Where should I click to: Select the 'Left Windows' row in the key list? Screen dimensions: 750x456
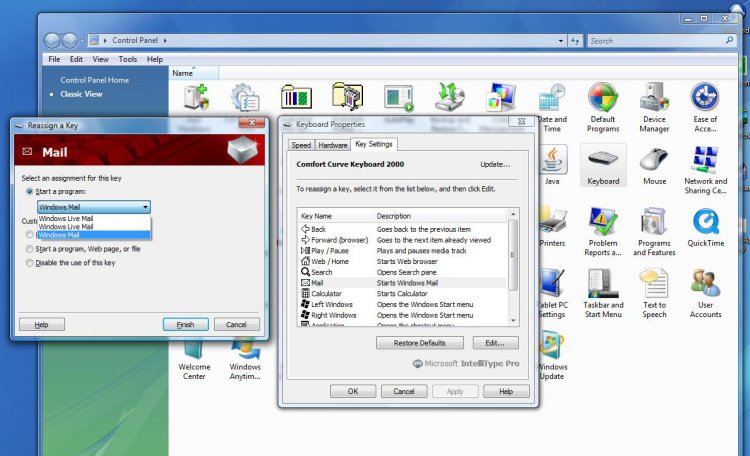pos(402,304)
